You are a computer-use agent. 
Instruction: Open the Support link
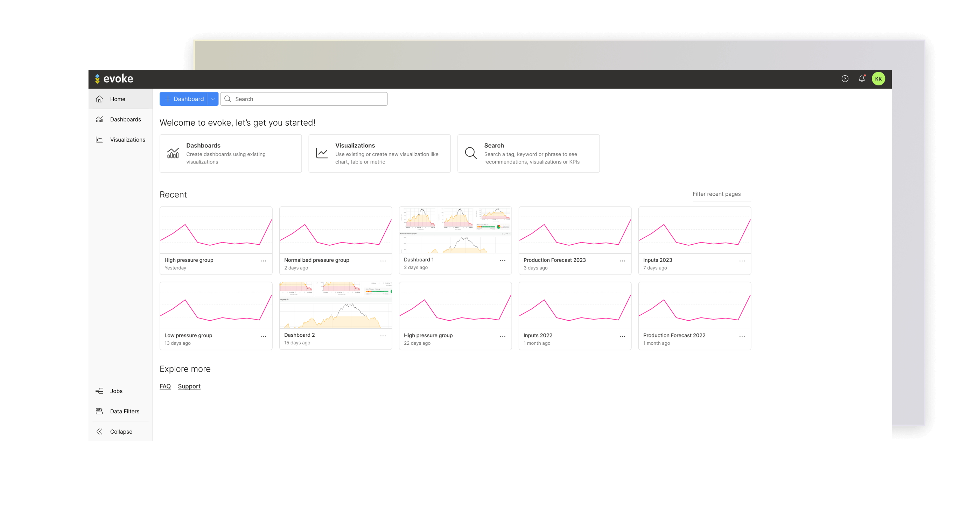(189, 386)
